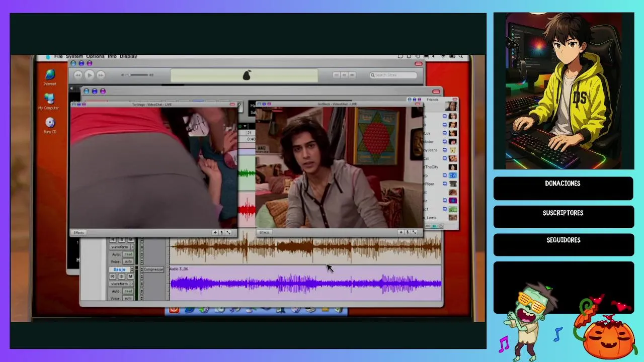Click the upper track Auto read button

(x=128, y=254)
